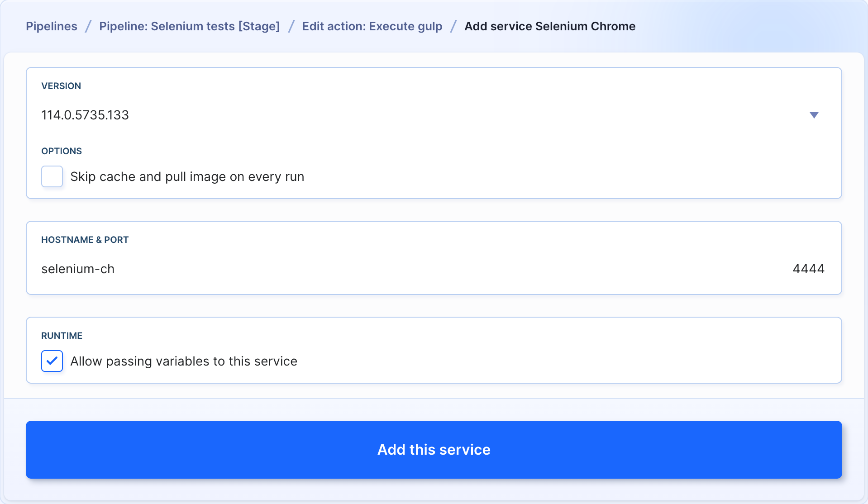Go to Pipeline: Selenium tests [Stage] breadcrumb
This screenshot has height=504, width=868.
(x=189, y=26)
